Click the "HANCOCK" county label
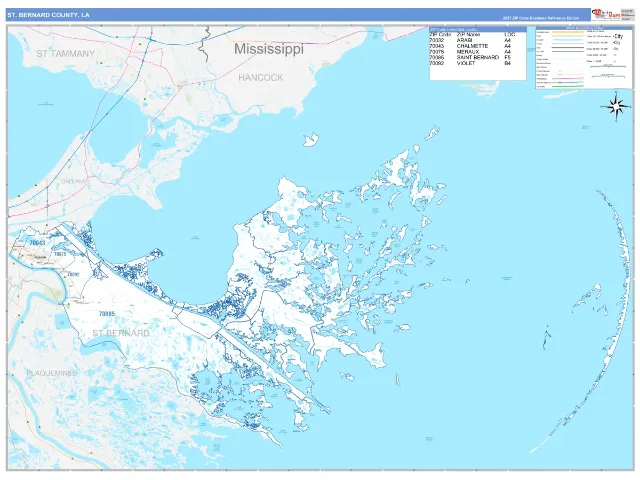Screen dimensions: 640x480 point(261,78)
